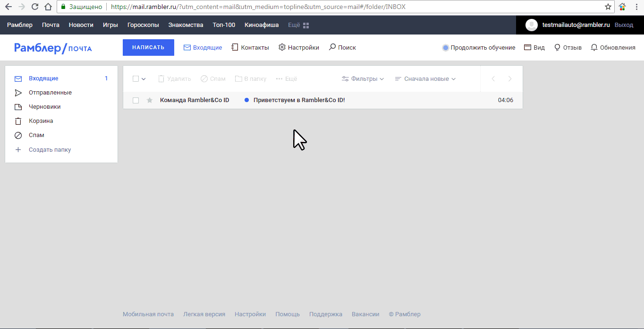The width and height of the screenshot is (644, 329).
Task: Expand the Фильтры dropdown
Action: tap(363, 79)
